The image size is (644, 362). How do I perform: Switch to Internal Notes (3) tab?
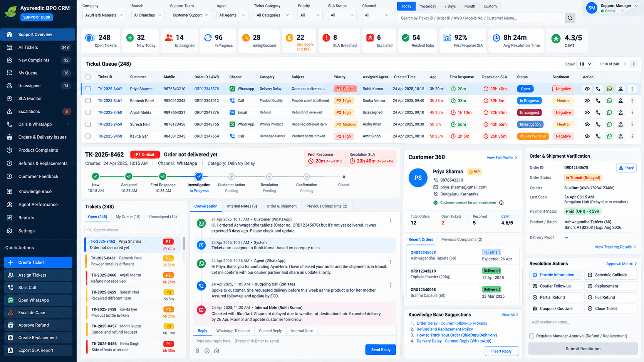point(242,206)
